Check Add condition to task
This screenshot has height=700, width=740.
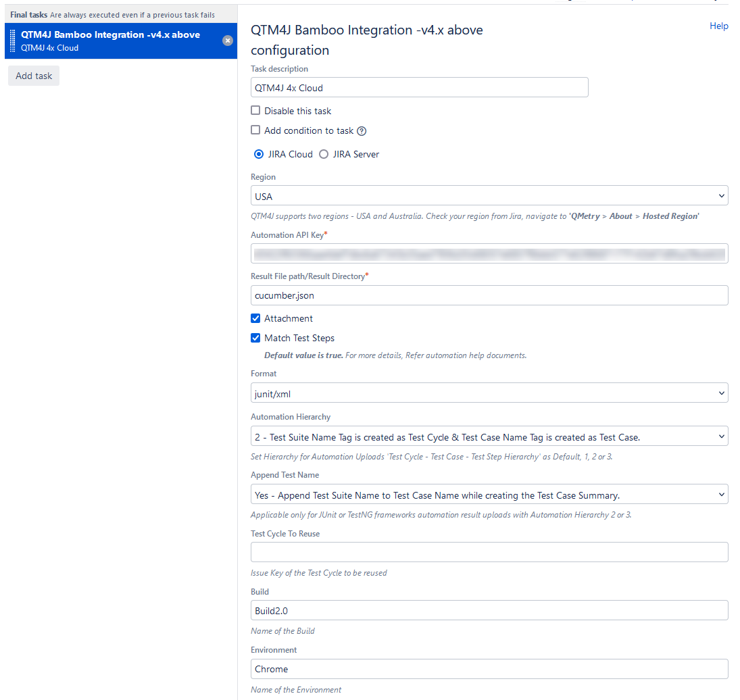(255, 130)
